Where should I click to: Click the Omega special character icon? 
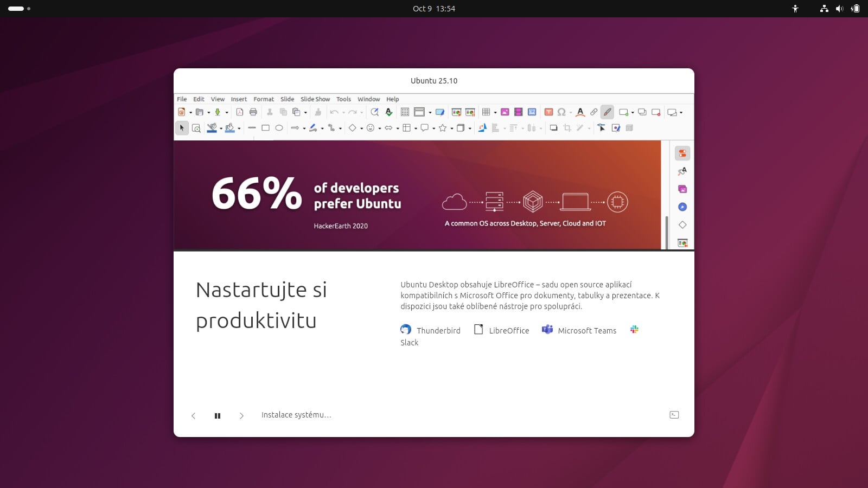click(x=561, y=112)
